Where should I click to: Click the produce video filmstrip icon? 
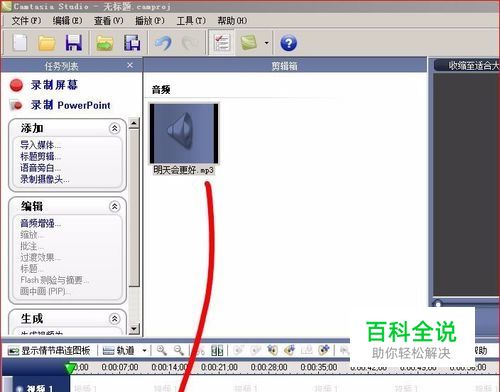[132, 43]
